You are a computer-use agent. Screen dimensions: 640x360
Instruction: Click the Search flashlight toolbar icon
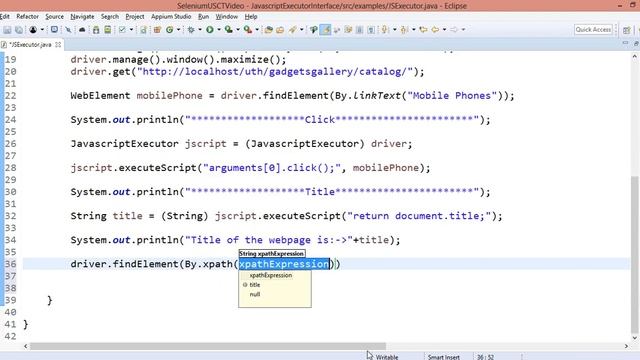click(292, 30)
